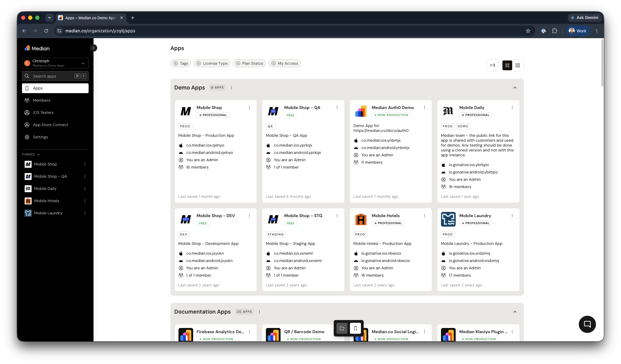The height and width of the screenshot is (364, 621).
Task: Click the Mobile Hotels app logo on card
Action: (361, 219)
